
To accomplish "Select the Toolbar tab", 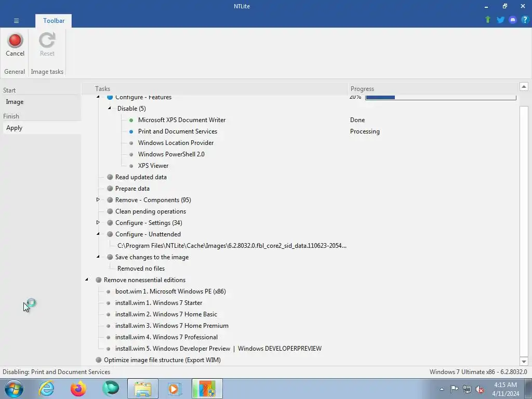I will [54, 21].
